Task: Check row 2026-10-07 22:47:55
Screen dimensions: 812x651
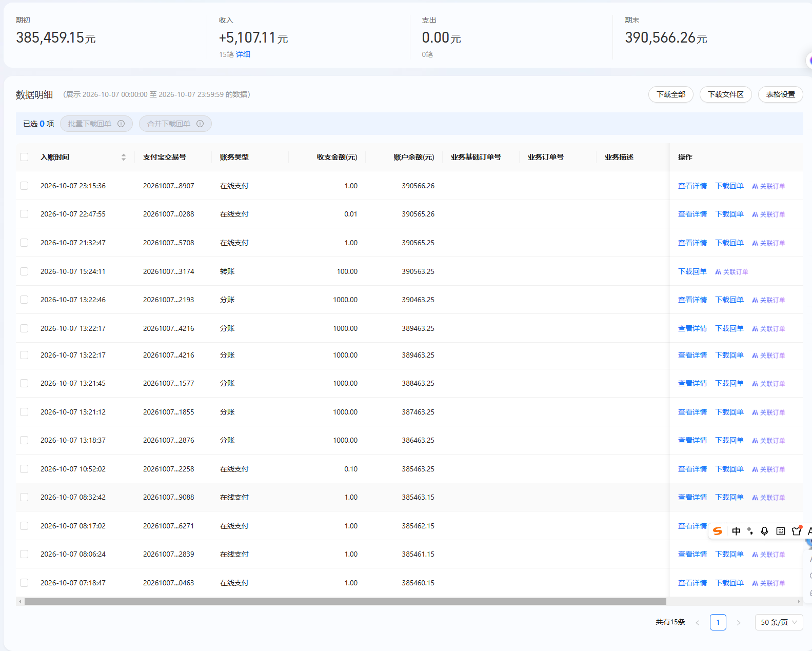Action: pos(24,214)
